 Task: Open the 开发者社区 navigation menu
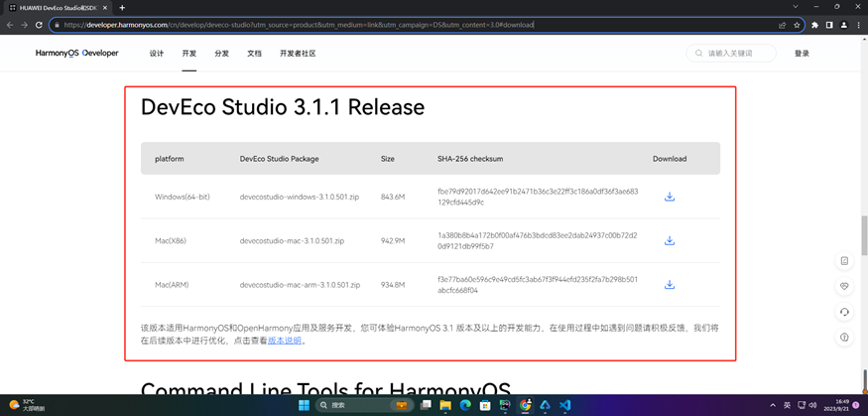tap(298, 54)
